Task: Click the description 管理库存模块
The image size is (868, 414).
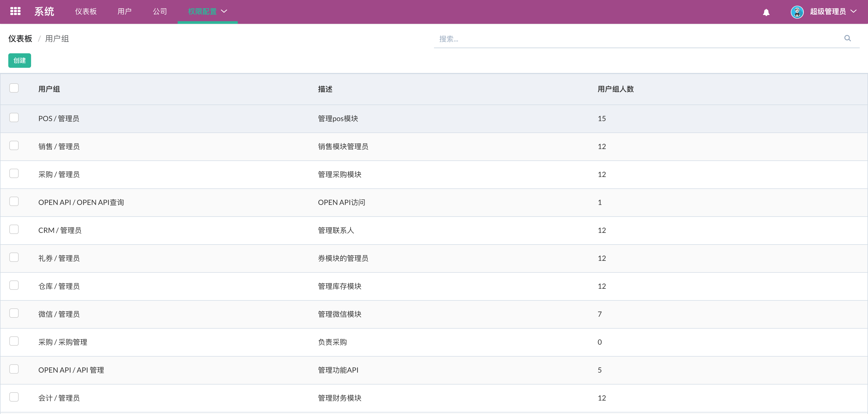Action: (340, 286)
